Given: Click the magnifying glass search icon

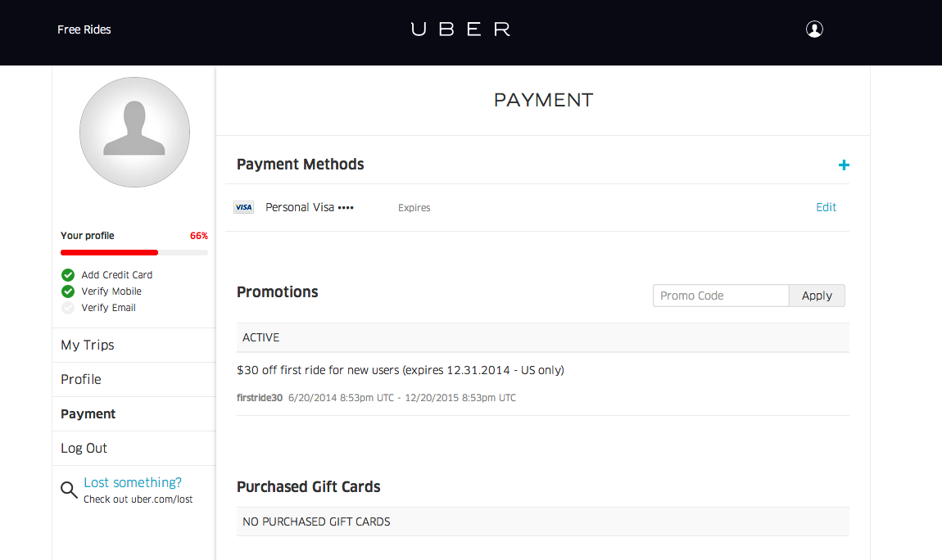Looking at the screenshot, I should click(x=69, y=490).
